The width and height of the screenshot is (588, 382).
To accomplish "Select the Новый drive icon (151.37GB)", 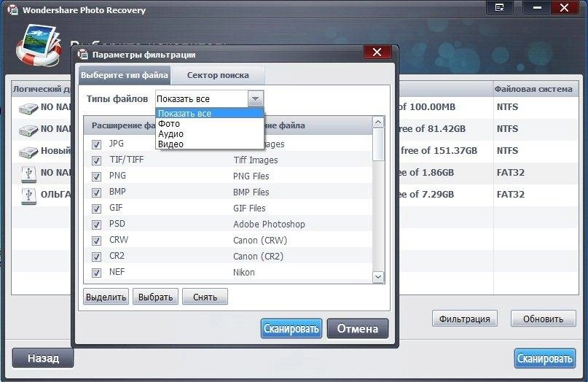I will pos(28,152).
